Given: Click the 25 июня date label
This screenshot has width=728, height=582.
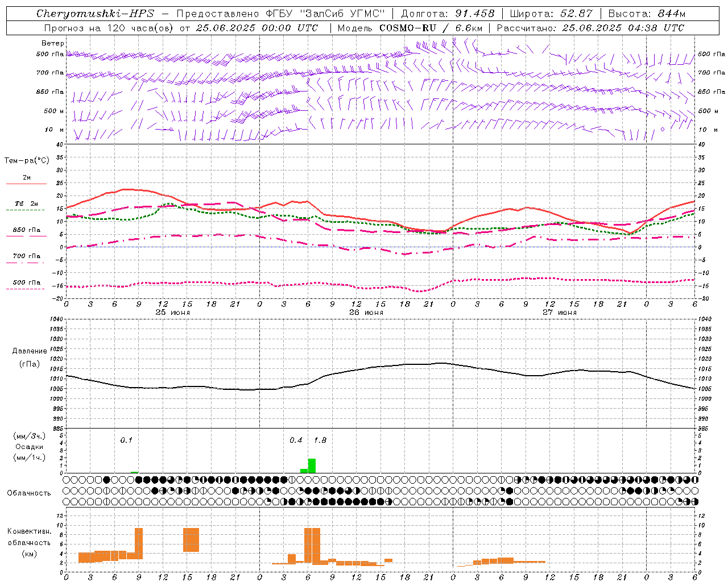Looking at the screenshot, I should [x=173, y=313].
